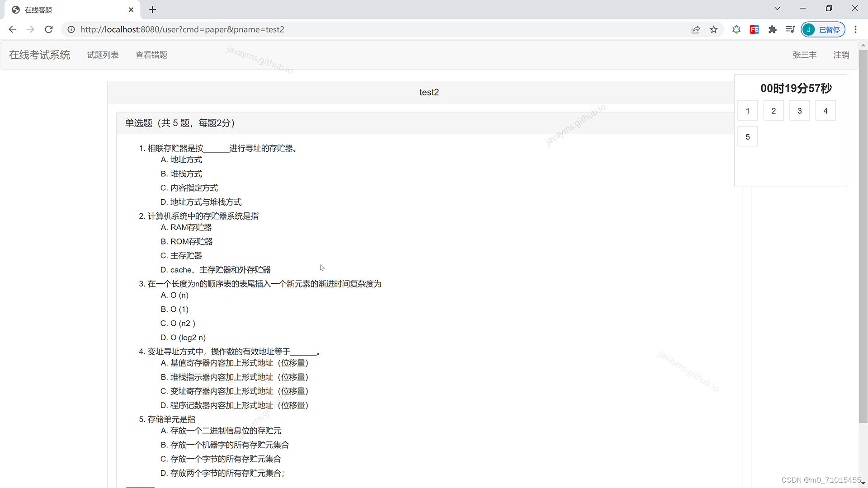Open the media playback control icon
This screenshot has width=868, height=488.
coord(790,29)
